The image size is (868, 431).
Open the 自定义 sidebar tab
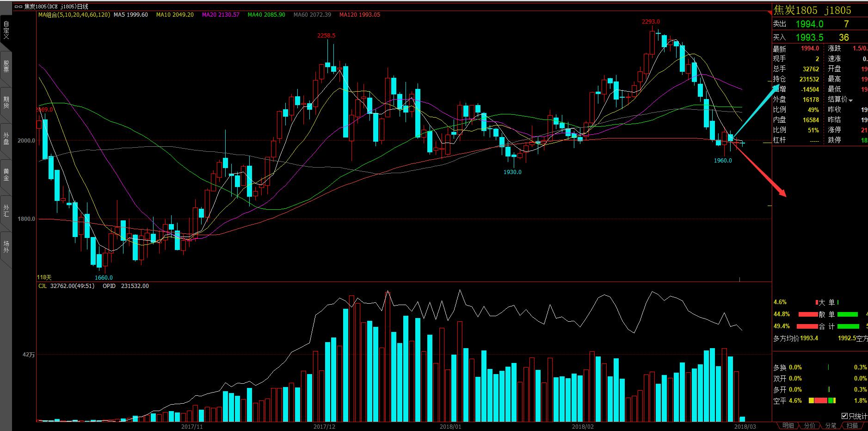pos(6,30)
